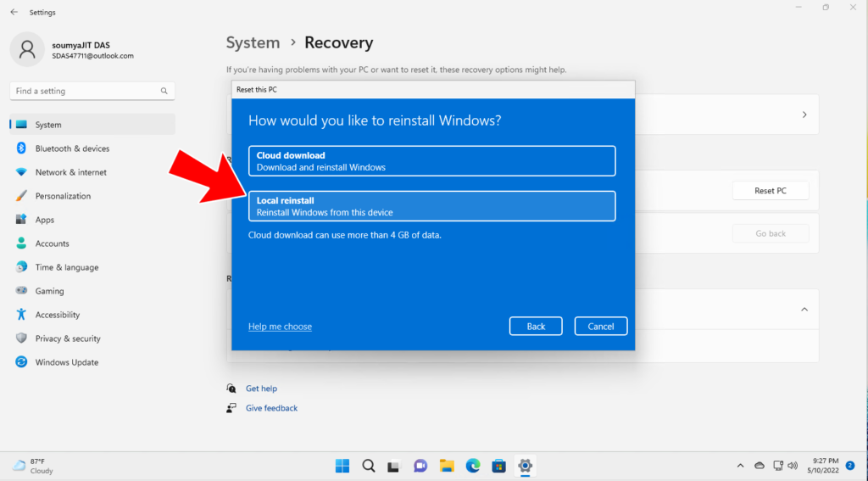Click the Settings gear in taskbar
This screenshot has width=868, height=481.
525,466
